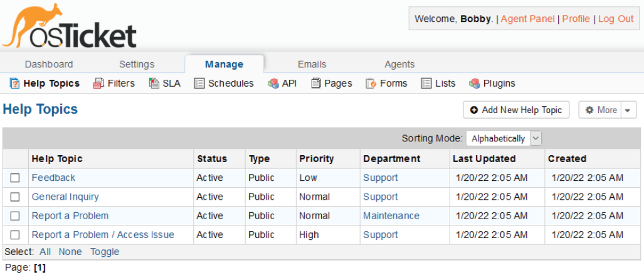Click Public type in Report a Problem row
This screenshot has height=277, width=644.
pos(261,215)
